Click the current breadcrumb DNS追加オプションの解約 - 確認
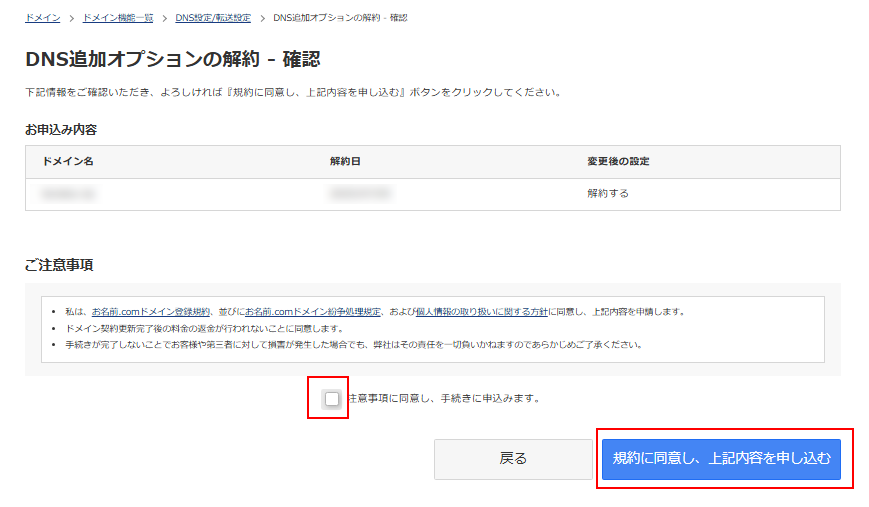869x507 pixels. coord(340,18)
